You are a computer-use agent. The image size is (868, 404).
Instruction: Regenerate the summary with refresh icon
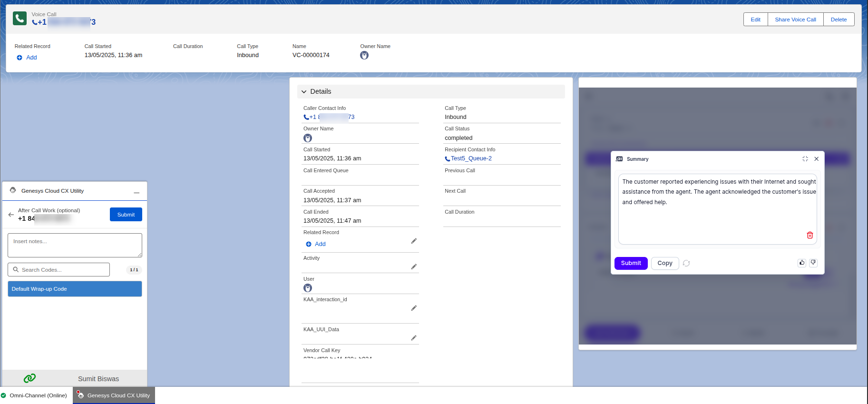[x=686, y=263]
